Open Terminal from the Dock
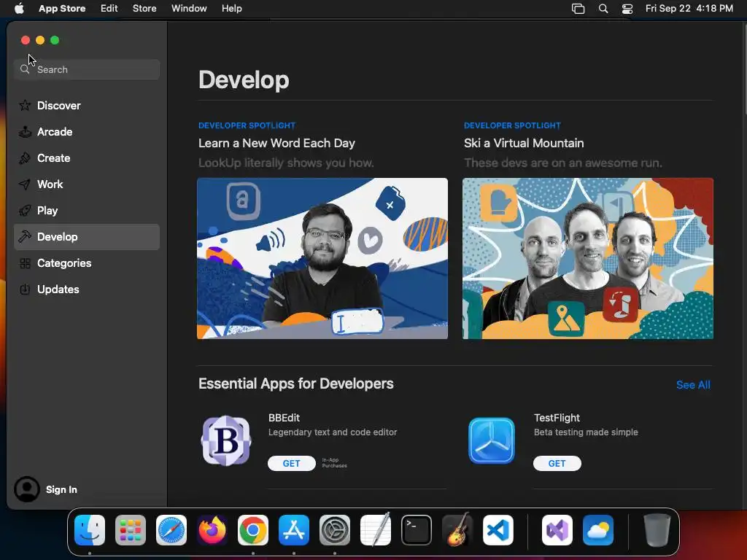Viewport: 747px width, 560px height. coord(417,530)
